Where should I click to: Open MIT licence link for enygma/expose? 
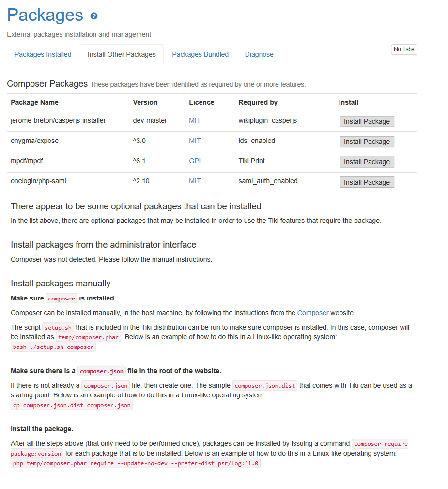pyautogui.click(x=195, y=141)
